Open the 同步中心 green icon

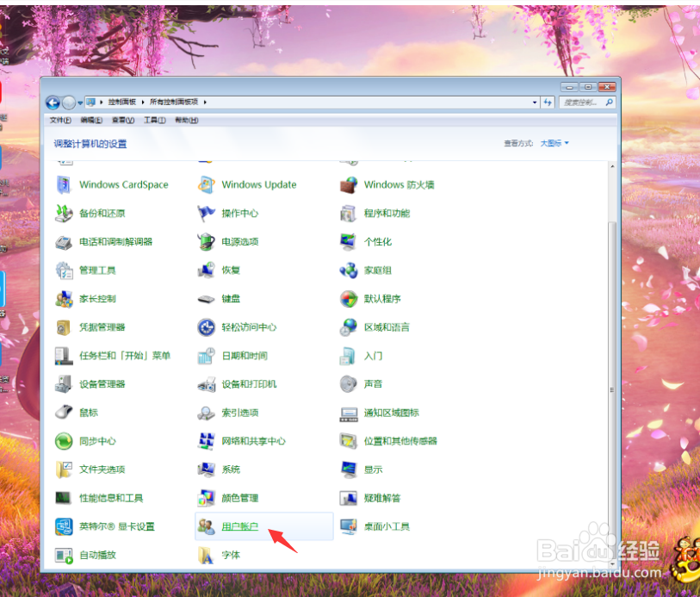(64, 441)
